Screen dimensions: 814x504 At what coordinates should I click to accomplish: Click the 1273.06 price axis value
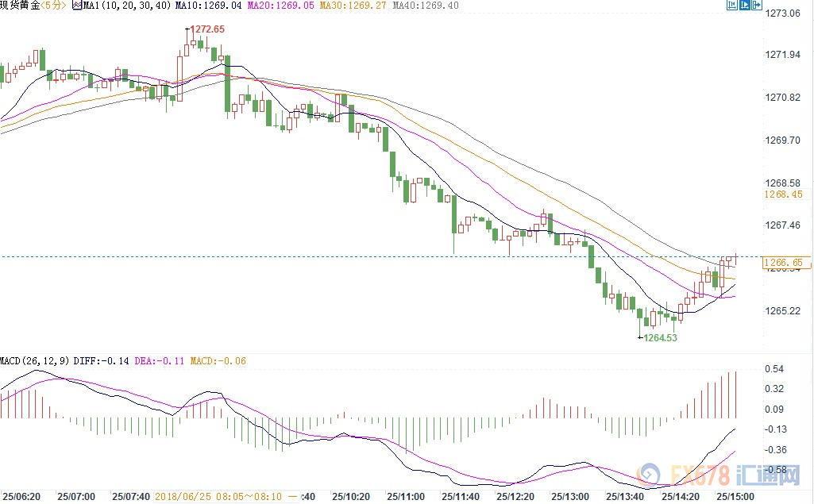point(783,13)
